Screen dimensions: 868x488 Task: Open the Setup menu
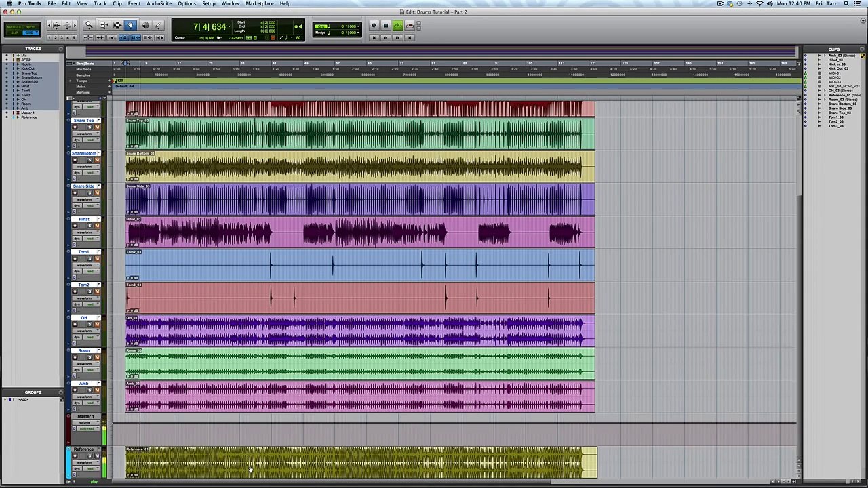[209, 3]
